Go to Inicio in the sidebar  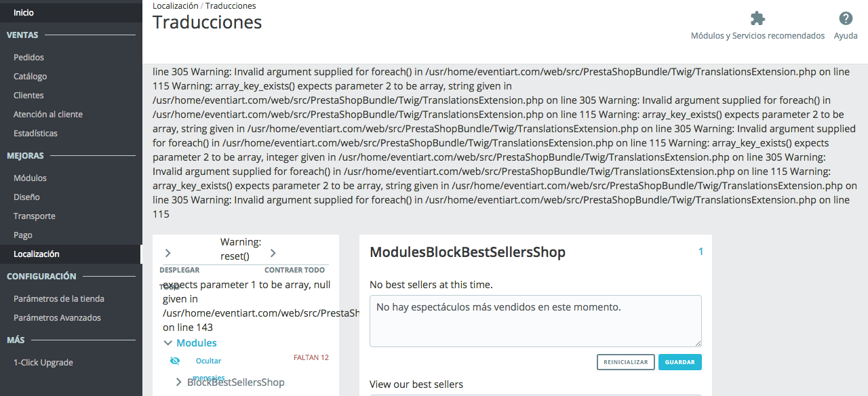[24, 13]
